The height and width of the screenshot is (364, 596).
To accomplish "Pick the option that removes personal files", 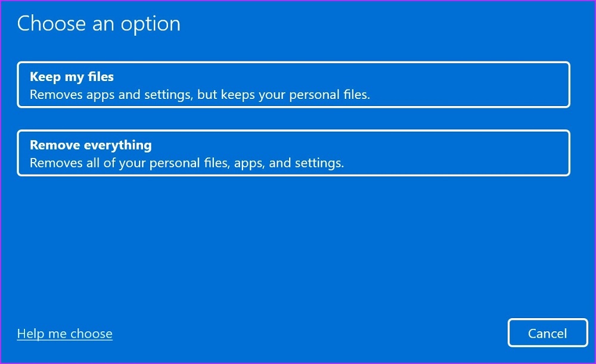I will [x=293, y=153].
